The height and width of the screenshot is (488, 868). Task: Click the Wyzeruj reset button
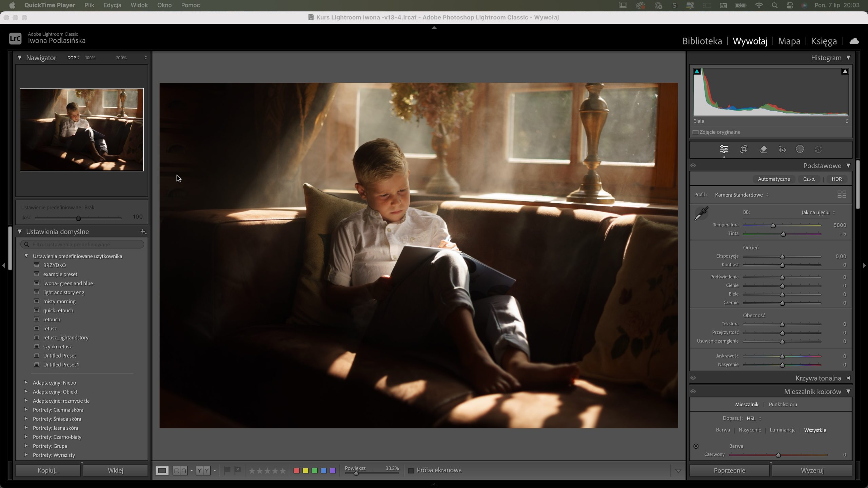point(812,470)
